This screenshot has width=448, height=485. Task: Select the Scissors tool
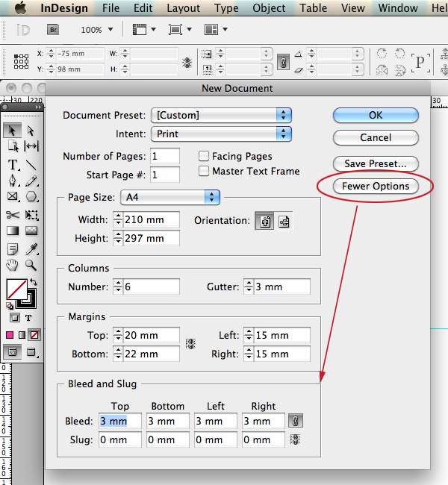pyautogui.click(x=13, y=215)
